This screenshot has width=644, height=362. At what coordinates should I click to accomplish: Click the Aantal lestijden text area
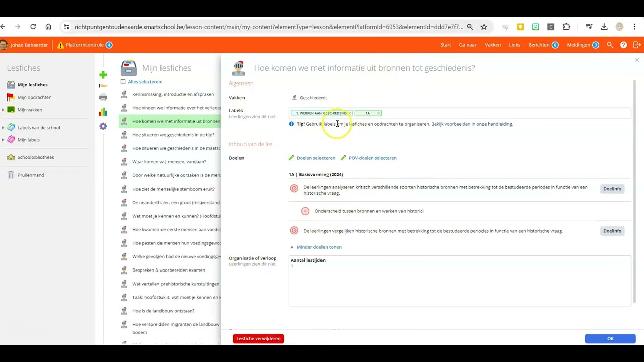[x=460, y=281]
